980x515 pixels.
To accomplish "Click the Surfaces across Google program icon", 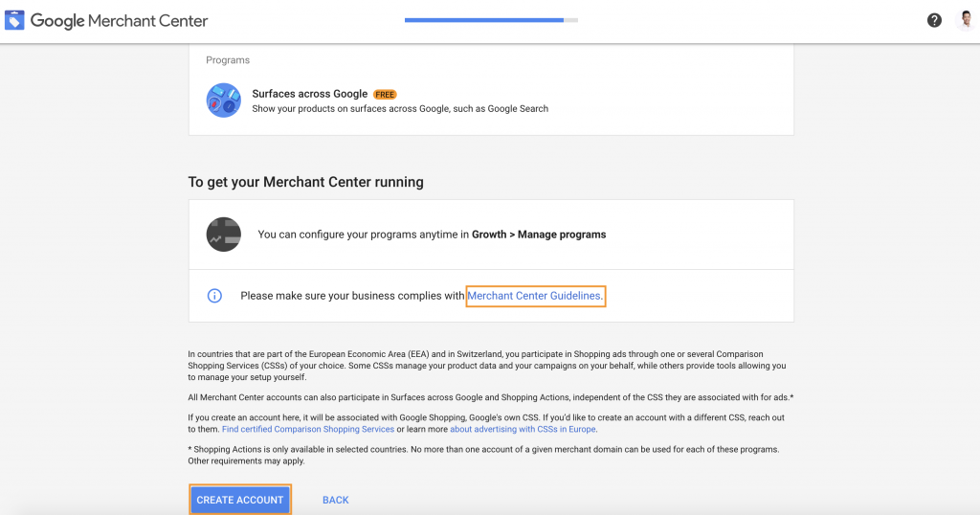I will [x=224, y=100].
